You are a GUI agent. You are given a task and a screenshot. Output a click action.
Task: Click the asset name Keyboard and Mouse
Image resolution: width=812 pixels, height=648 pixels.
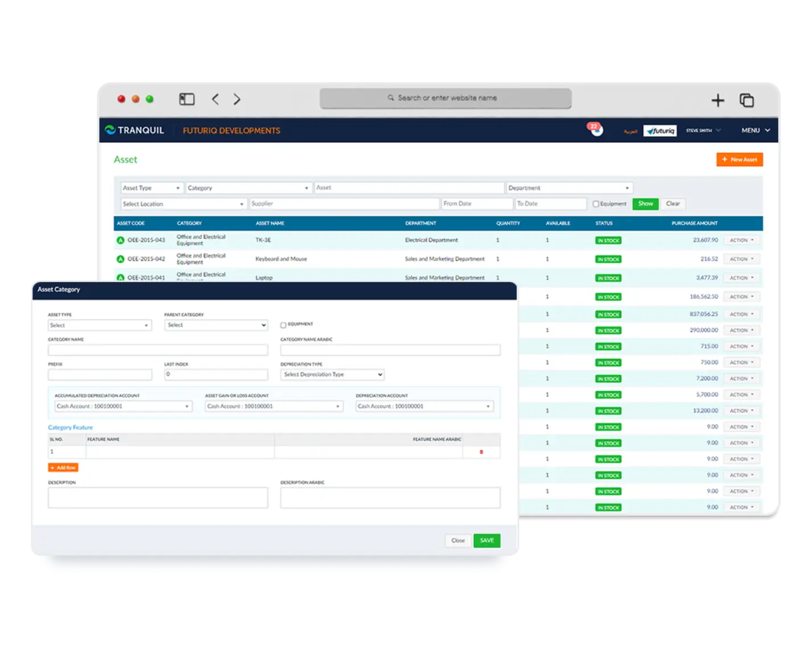(x=281, y=259)
